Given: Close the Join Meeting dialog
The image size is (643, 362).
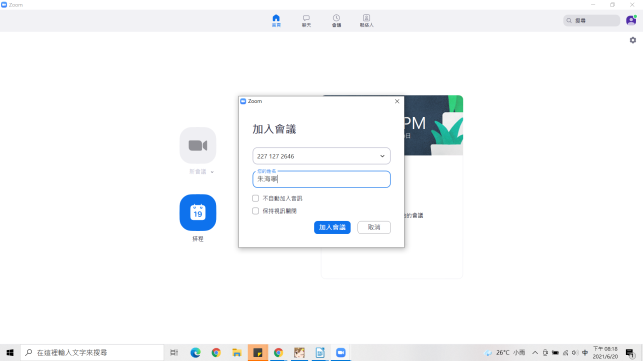Looking at the screenshot, I should pyautogui.click(x=397, y=101).
